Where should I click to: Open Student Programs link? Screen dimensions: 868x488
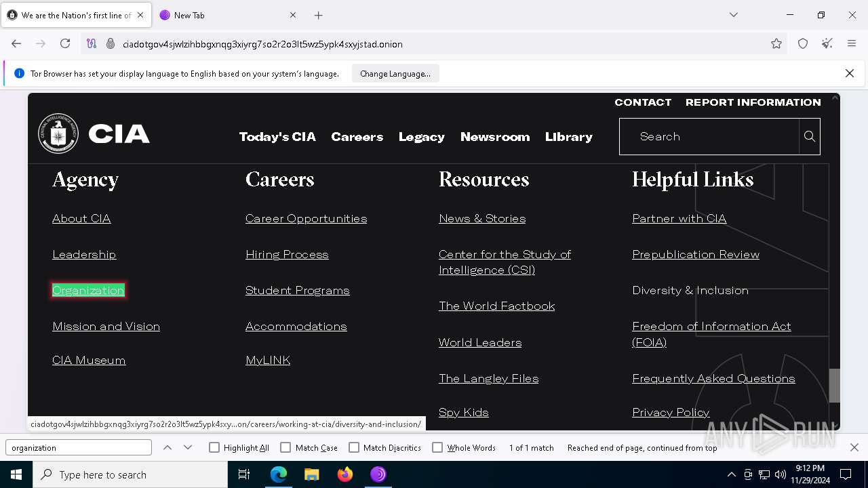(x=298, y=290)
